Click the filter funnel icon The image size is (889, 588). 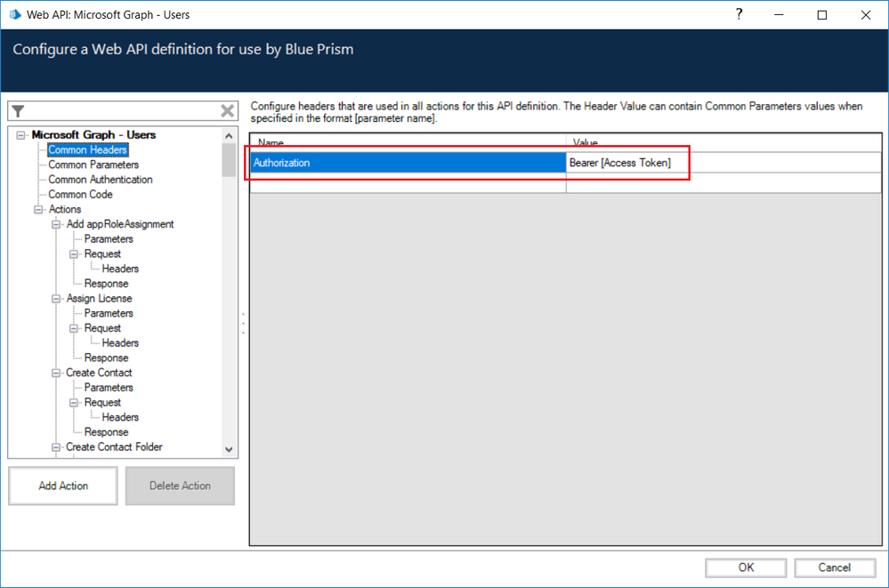click(18, 111)
